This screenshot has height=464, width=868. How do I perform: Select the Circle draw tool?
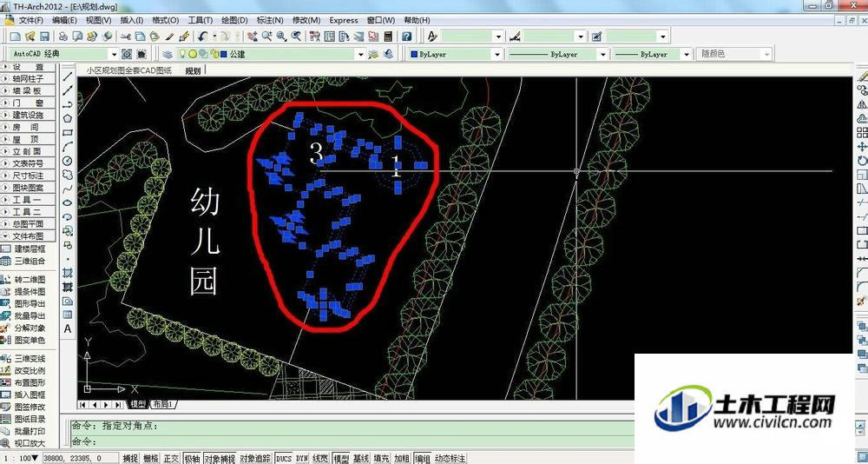pos(68,161)
